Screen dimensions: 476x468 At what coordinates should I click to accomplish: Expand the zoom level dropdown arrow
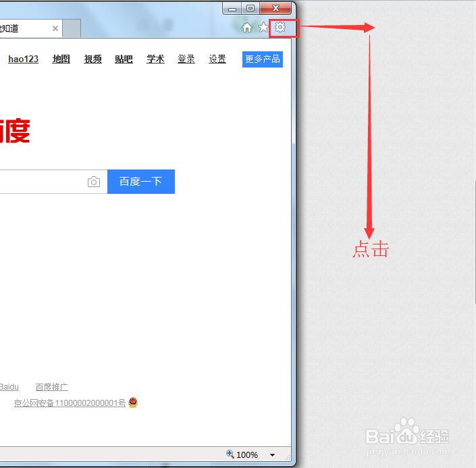(272, 455)
